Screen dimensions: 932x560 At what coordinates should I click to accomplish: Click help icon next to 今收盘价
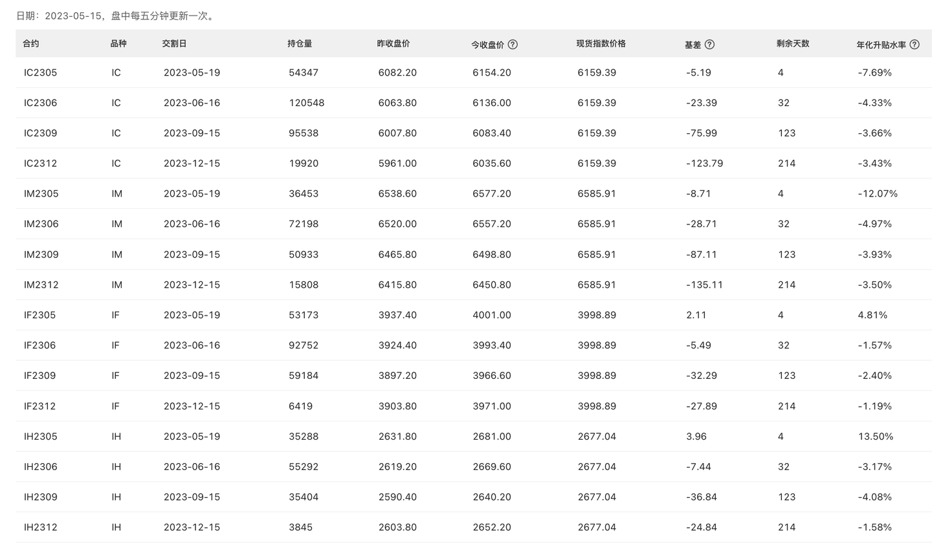click(x=513, y=45)
